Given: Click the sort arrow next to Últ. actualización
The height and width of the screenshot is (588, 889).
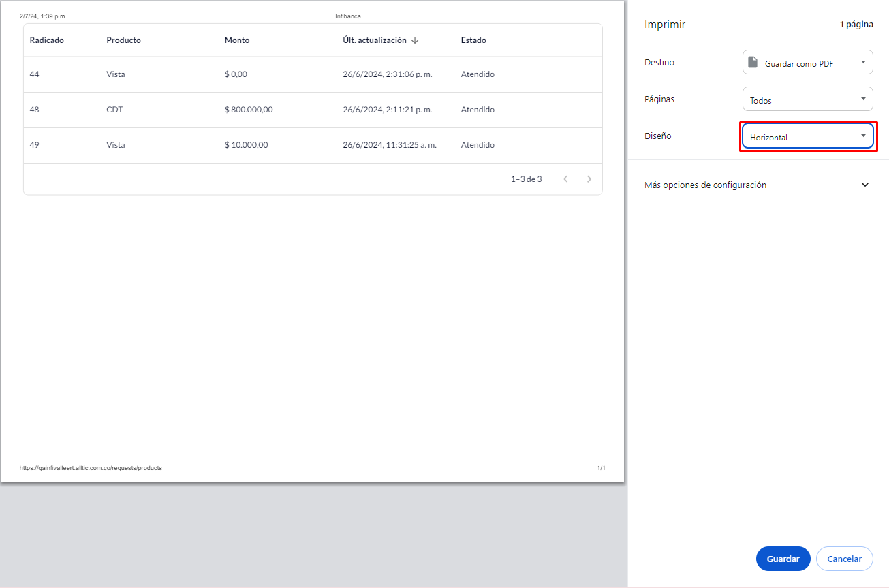Looking at the screenshot, I should pyautogui.click(x=415, y=40).
